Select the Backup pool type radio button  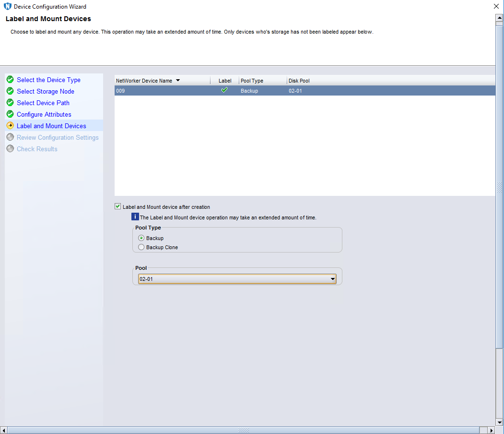[x=141, y=238]
